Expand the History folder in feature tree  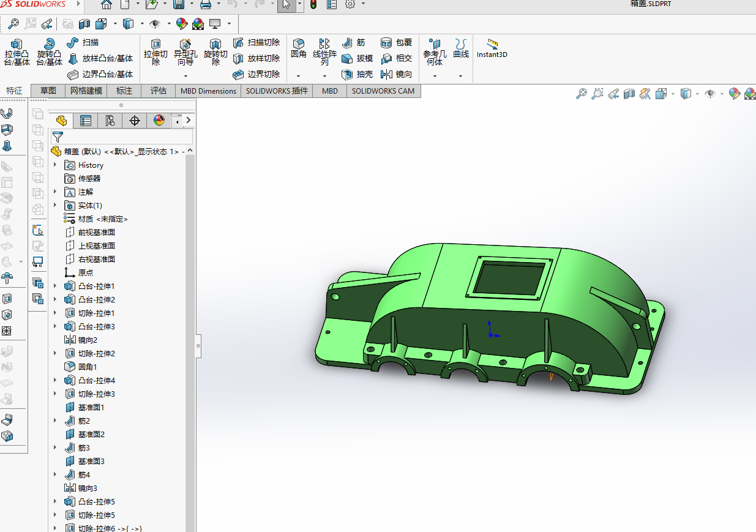click(55, 165)
